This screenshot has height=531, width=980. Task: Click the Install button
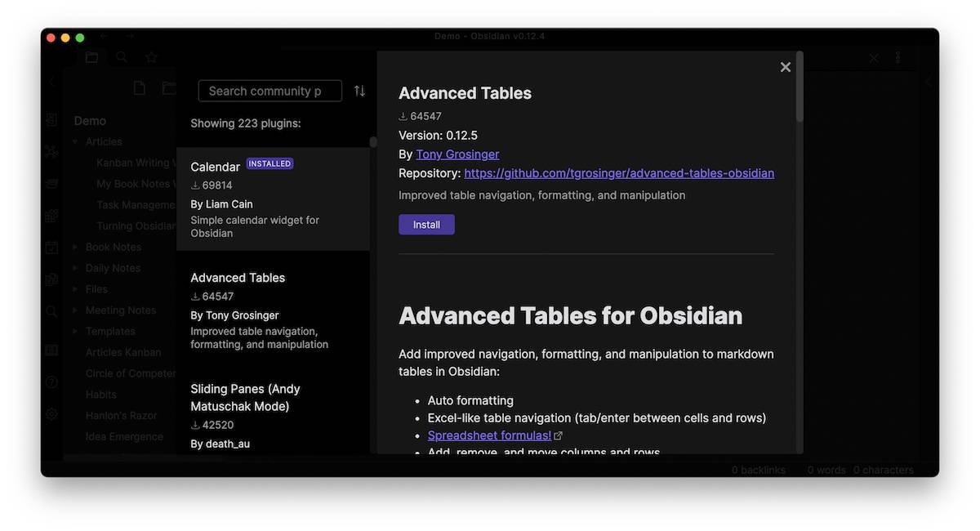point(426,225)
